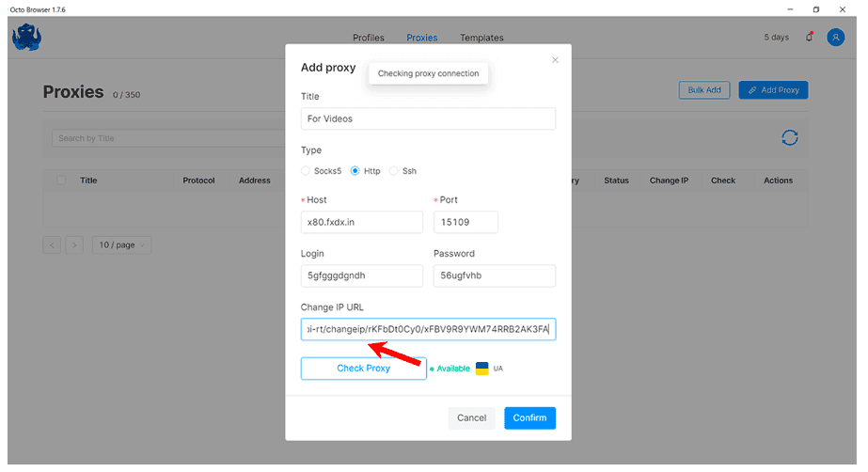868x472 pixels.
Task: Focus the Change IP URL field
Action: [428, 329]
